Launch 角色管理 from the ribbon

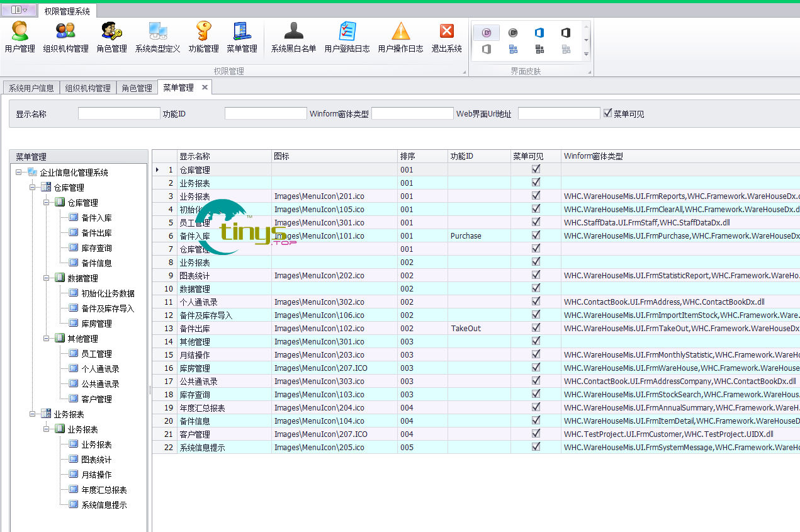(x=111, y=37)
